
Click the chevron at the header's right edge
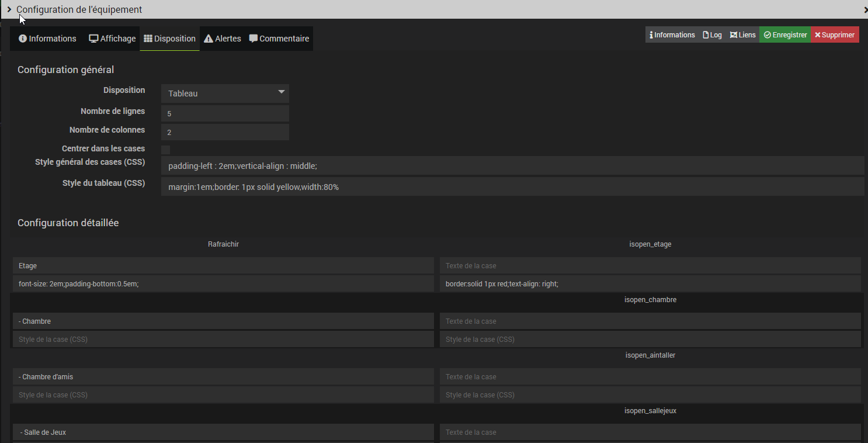(x=865, y=10)
